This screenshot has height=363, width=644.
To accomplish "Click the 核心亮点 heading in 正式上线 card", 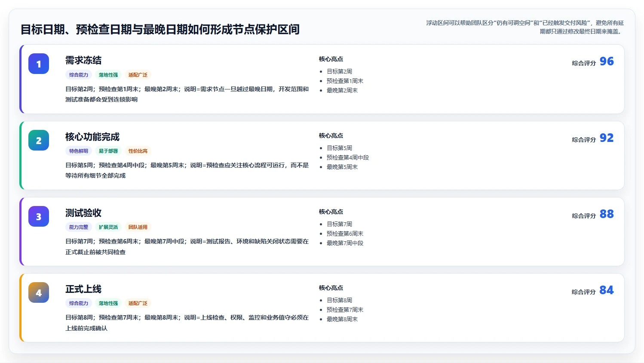I will click(331, 288).
